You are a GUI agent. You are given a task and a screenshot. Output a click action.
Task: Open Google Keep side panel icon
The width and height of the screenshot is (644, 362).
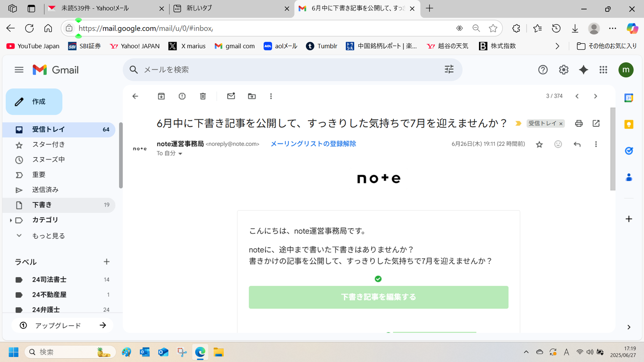click(x=628, y=124)
